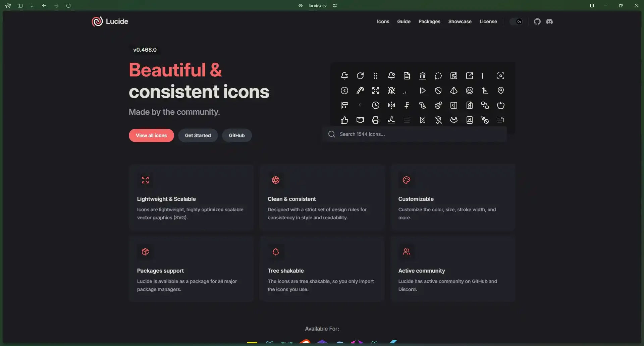Open the browser downloads panel
The height and width of the screenshot is (346, 644).
pyautogui.click(x=32, y=6)
